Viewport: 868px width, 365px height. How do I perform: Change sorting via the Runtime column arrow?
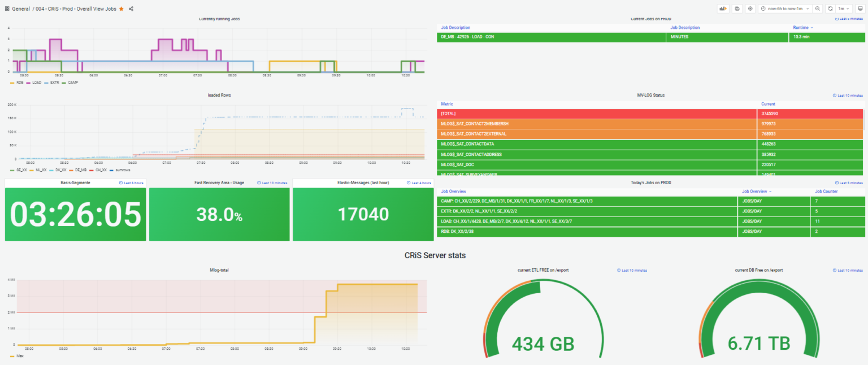812,27
